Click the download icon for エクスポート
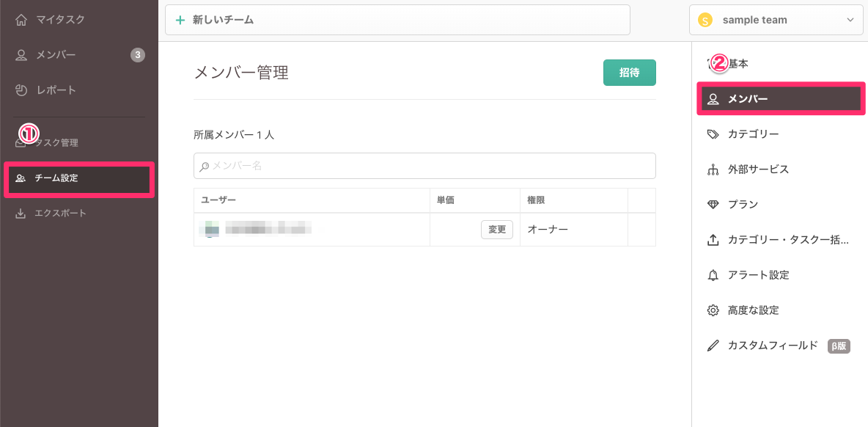 tap(21, 213)
